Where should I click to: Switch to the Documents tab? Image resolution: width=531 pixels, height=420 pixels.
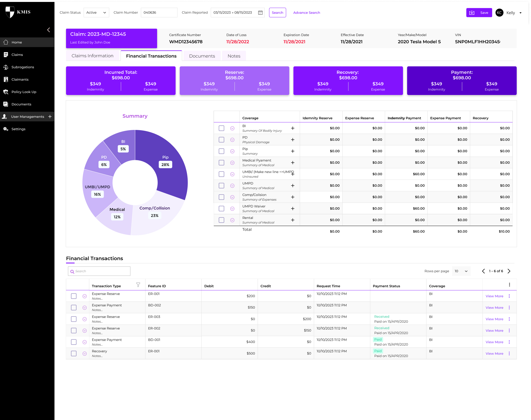pyautogui.click(x=202, y=56)
